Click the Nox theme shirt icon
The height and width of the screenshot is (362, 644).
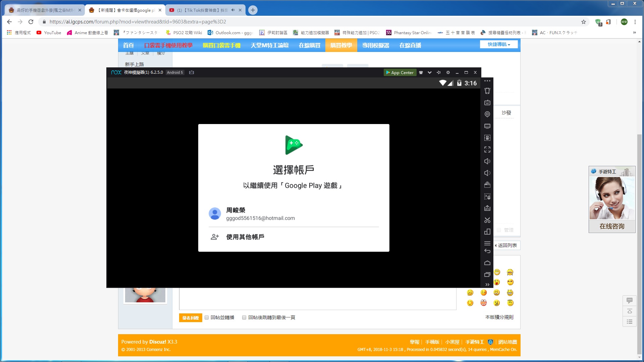point(421,72)
